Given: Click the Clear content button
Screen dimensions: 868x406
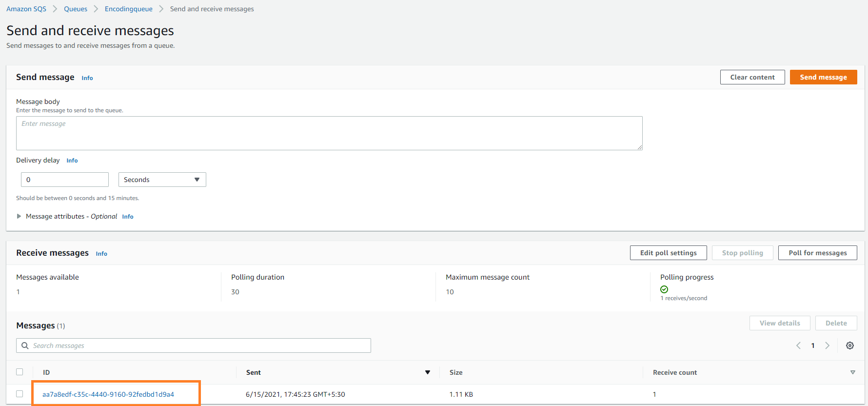Looking at the screenshot, I should 752,77.
